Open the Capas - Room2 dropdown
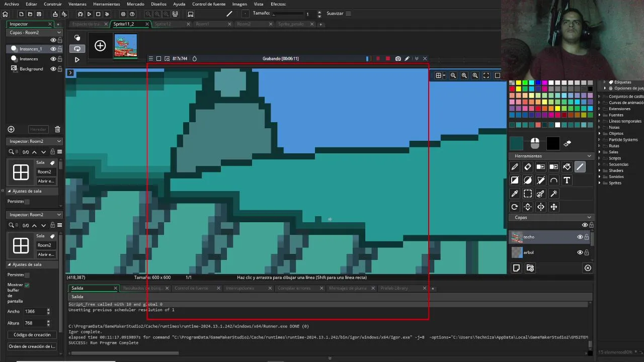This screenshot has height=362, width=644. (x=34, y=32)
